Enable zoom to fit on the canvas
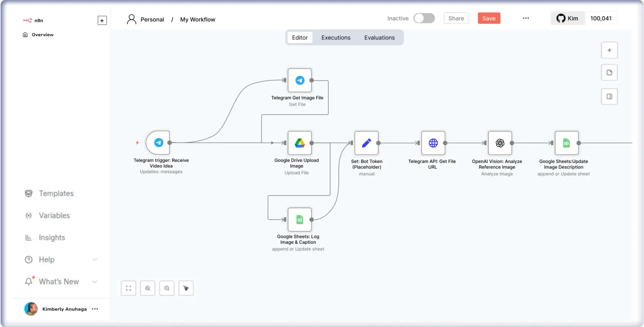The height and width of the screenshot is (327, 644). pos(128,288)
